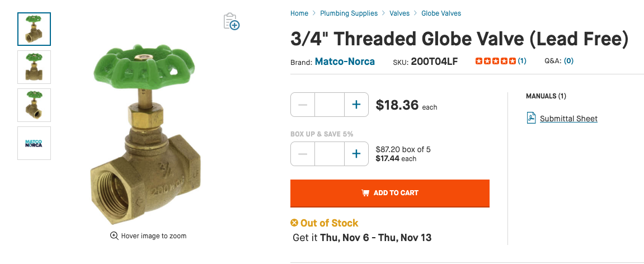Click the five-star rating icons

[x=495, y=61]
